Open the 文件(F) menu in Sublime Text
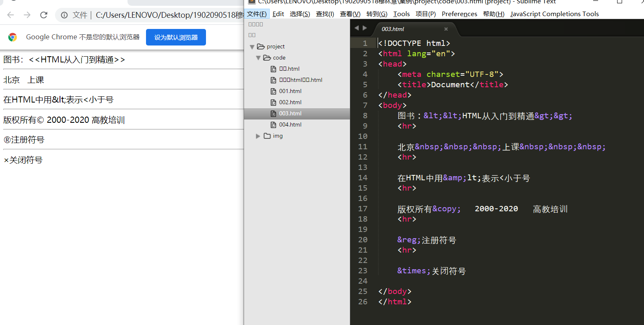The width and height of the screenshot is (644, 325). point(257,14)
